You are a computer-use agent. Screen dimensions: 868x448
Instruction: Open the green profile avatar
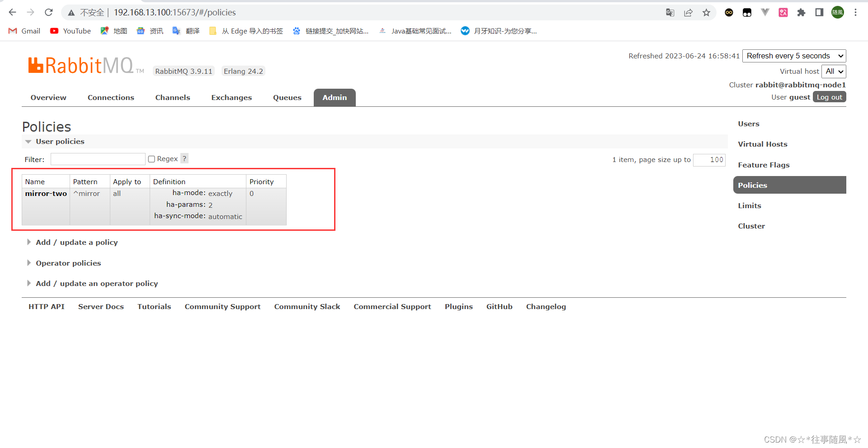pos(837,13)
